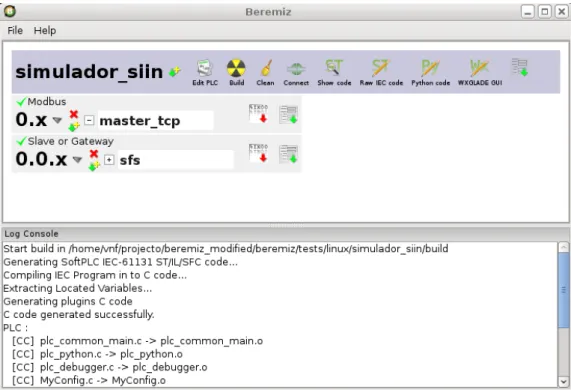Viewport: 571px width, 390px height.
Task: Expand the sfs tree node
Action: 109,159
